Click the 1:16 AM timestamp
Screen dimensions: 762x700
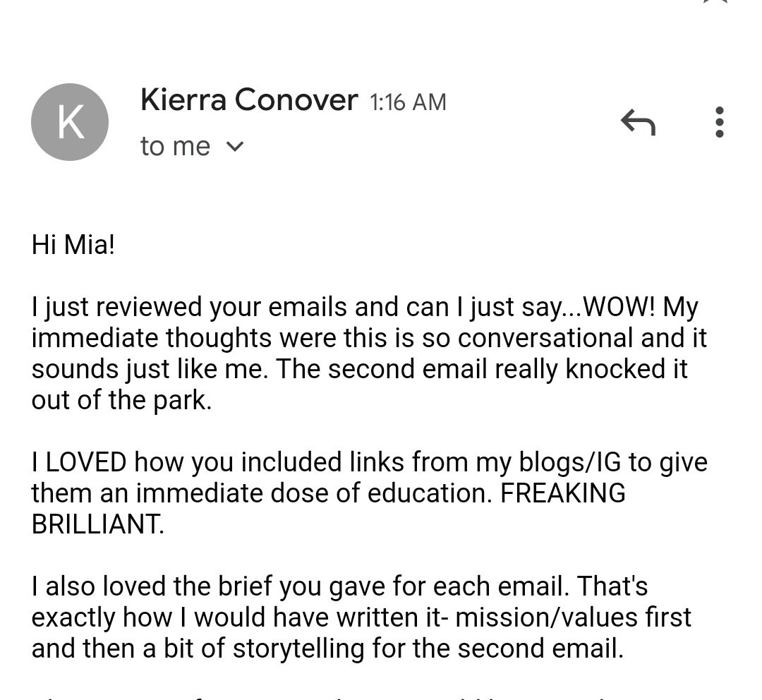pyautogui.click(x=407, y=102)
